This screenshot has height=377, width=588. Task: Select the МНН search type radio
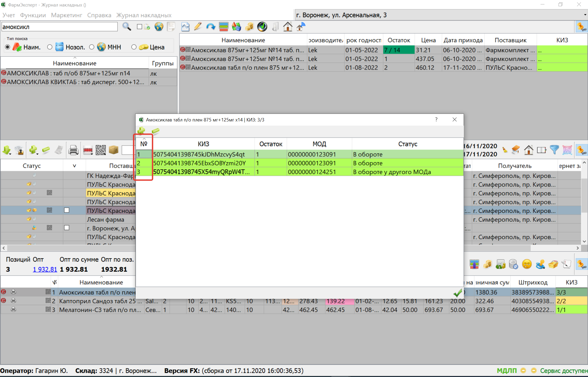point(92,47)
